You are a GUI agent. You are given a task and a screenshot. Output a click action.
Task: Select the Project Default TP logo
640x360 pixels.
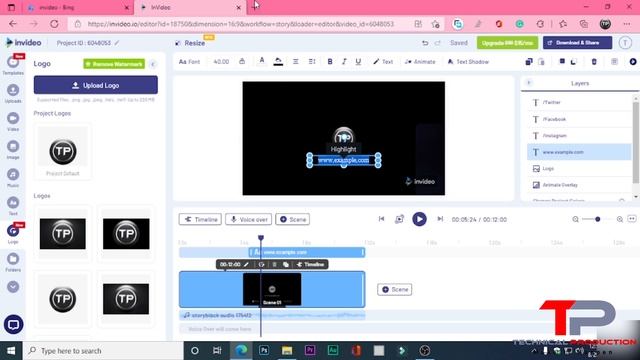pos(62,152)
